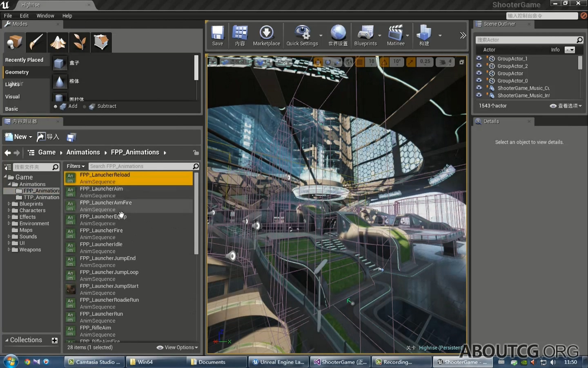Toggle visibility eye for GroupActor_1
Image resolution: width=588 pixels, height=368 pixels.
click(x=479, y=58)
